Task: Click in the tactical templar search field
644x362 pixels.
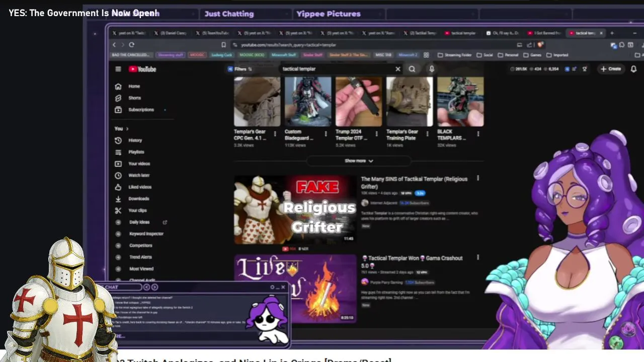Action: pos(337,69)
